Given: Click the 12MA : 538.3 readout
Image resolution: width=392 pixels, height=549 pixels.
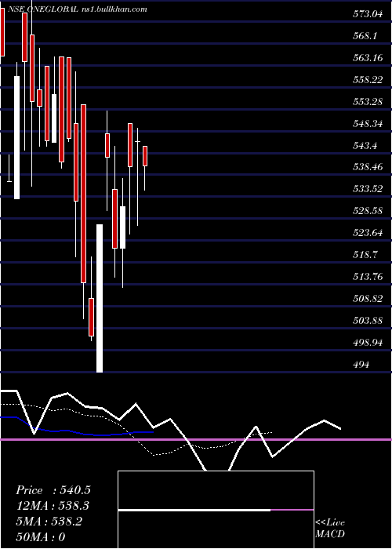Looking at the screenshot, I should click(53, 506).
